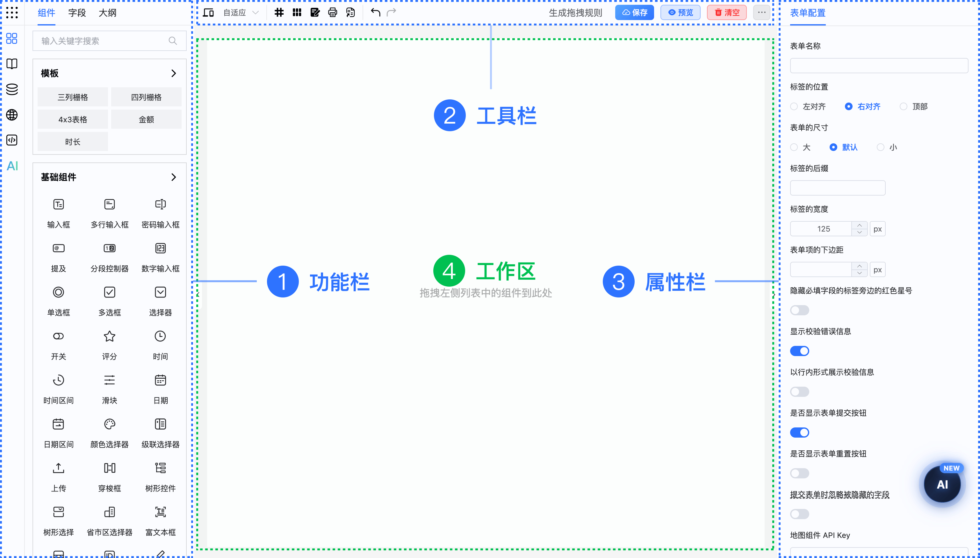The image size is (980, 558).
Task: Click the undo icon in the toolbar
Action: 375,12
